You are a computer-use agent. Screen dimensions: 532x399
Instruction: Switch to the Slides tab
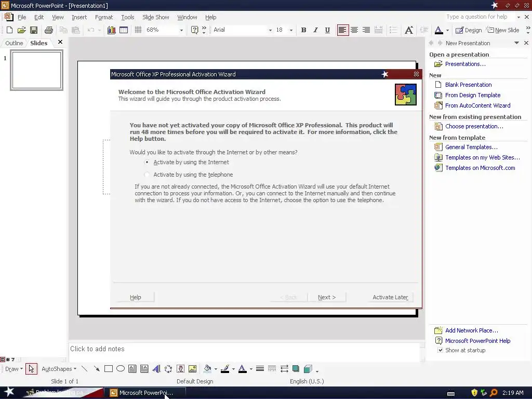[x=38, y=43]
